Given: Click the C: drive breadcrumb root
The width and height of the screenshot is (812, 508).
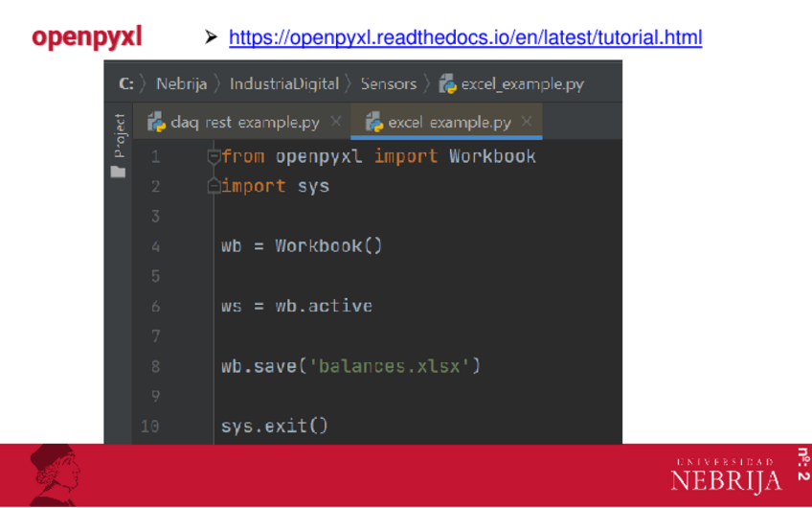Looking at the screenshot, I should click(126, 84).
